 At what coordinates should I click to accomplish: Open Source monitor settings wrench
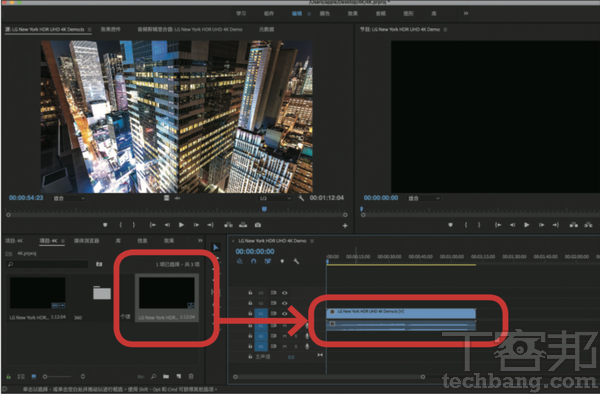click(301, 198)
